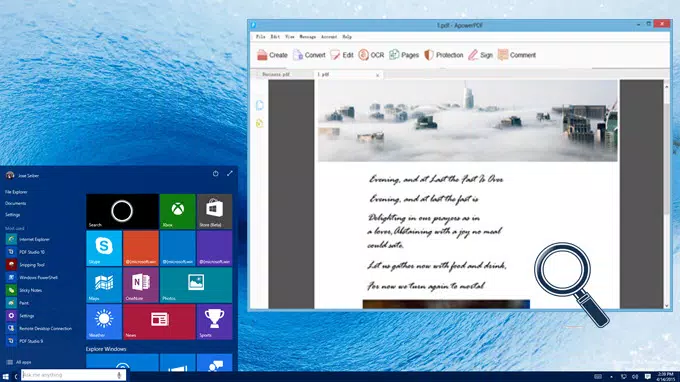Open the taskbar notifications icon
680x382 pixels.
[x=647, y=377]
